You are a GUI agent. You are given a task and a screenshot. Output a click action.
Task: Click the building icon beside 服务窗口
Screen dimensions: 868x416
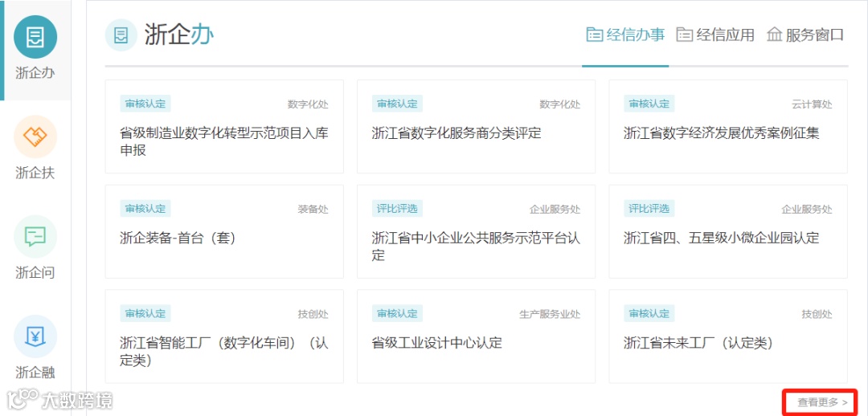(774, 35)
